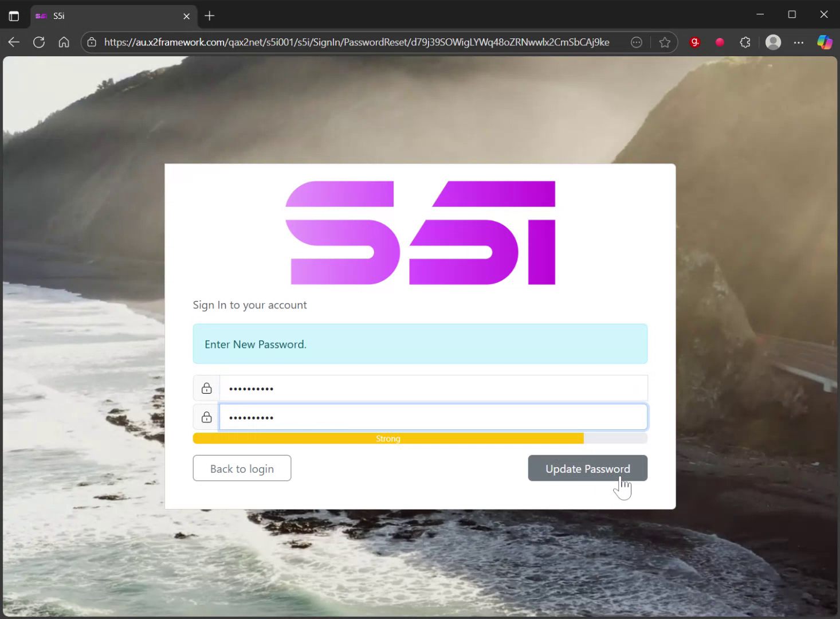Click the address bar URL
This screenshot has width=840, height=619.
(356, 42)
